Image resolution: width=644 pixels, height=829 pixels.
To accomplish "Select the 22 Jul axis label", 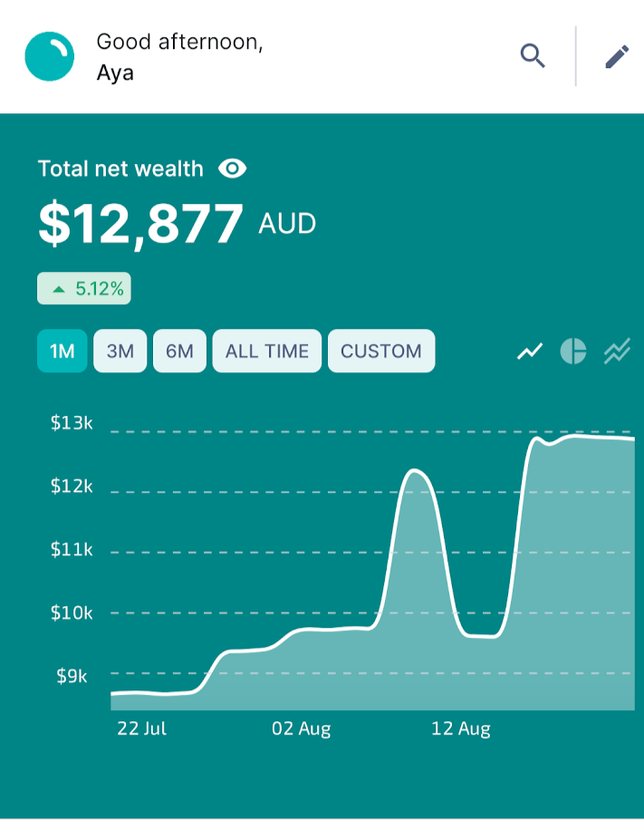I will [x=141, y=728].
